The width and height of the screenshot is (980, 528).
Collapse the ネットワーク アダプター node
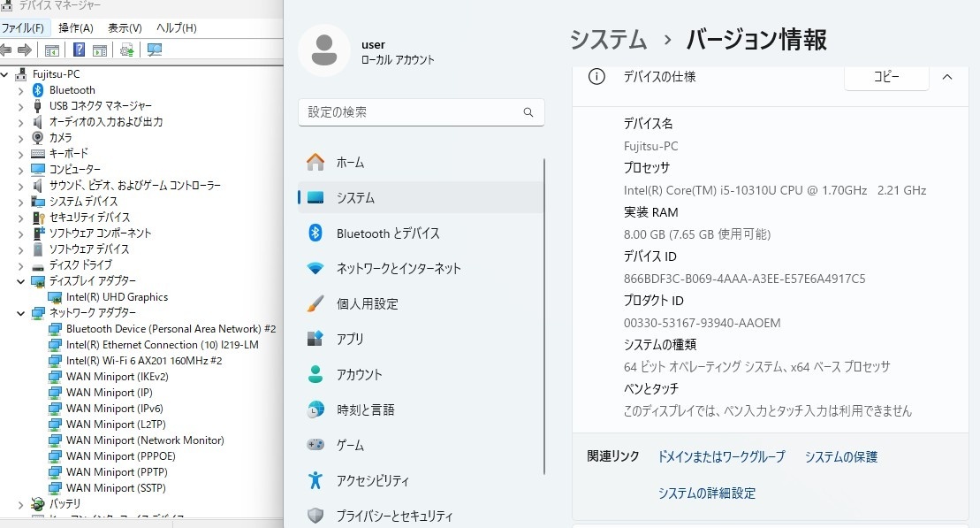[20, 313]
